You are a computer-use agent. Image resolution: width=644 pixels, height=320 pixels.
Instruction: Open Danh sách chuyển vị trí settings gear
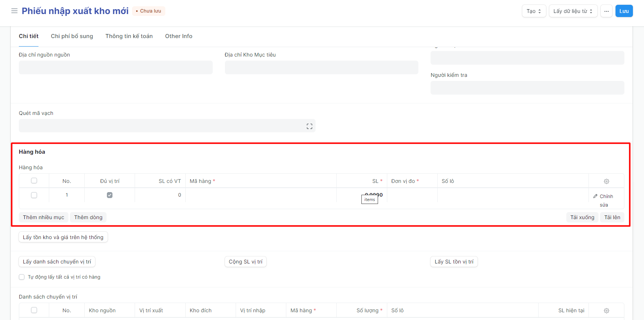tap(606, 311)
